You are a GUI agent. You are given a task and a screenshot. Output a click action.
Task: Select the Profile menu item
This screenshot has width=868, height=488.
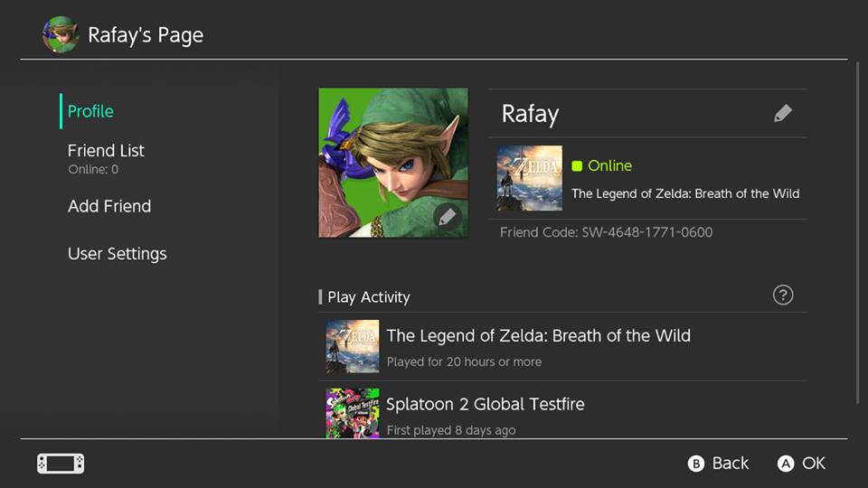click(90, 111)
